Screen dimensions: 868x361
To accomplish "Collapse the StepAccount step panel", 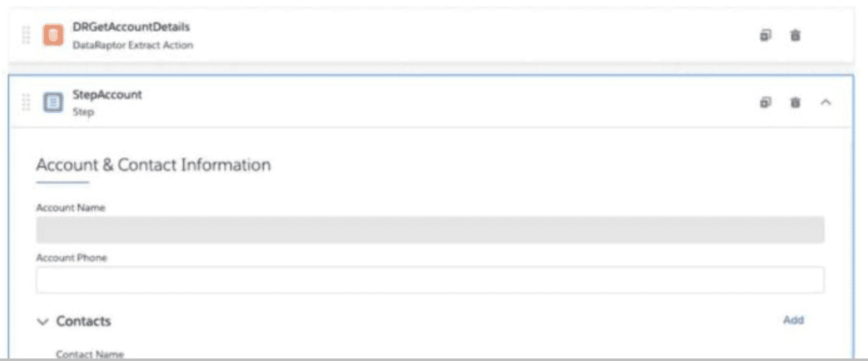I will (826, 102).
